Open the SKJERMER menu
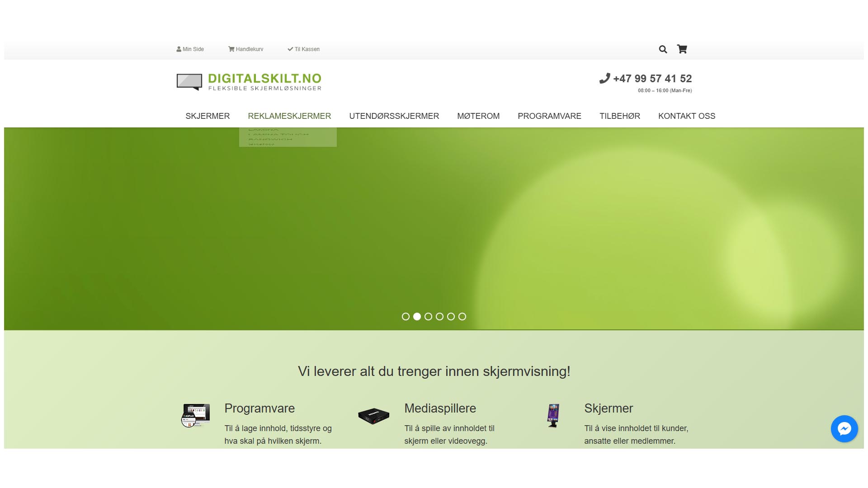 [x=208, y=116]
